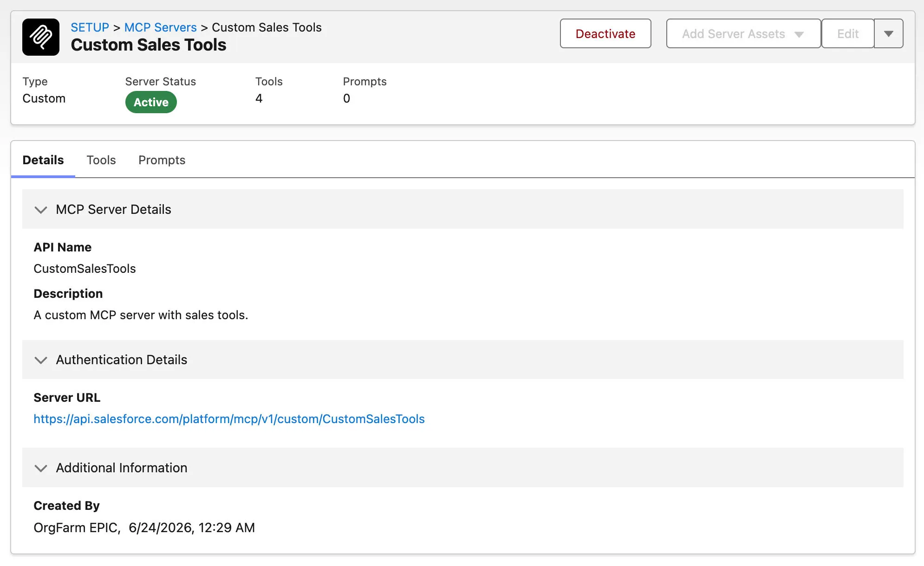
Task: Go to MCP Servers breadcrumb link
Action: coord(160,27)
